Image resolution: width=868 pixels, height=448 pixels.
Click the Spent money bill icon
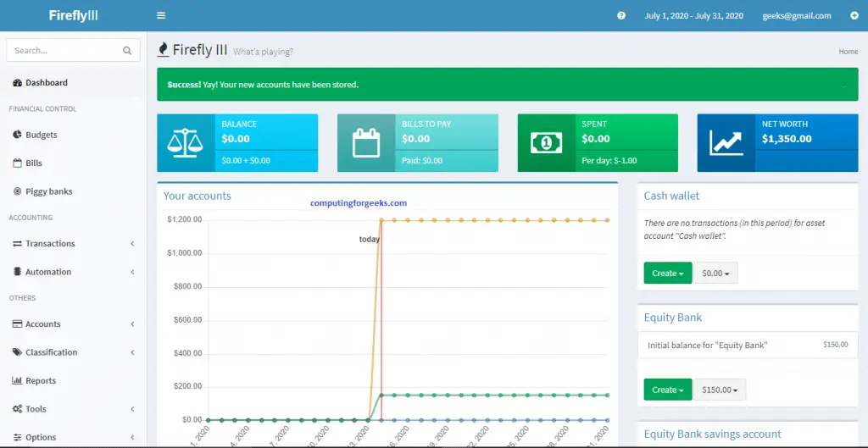[x=547, y=142]
